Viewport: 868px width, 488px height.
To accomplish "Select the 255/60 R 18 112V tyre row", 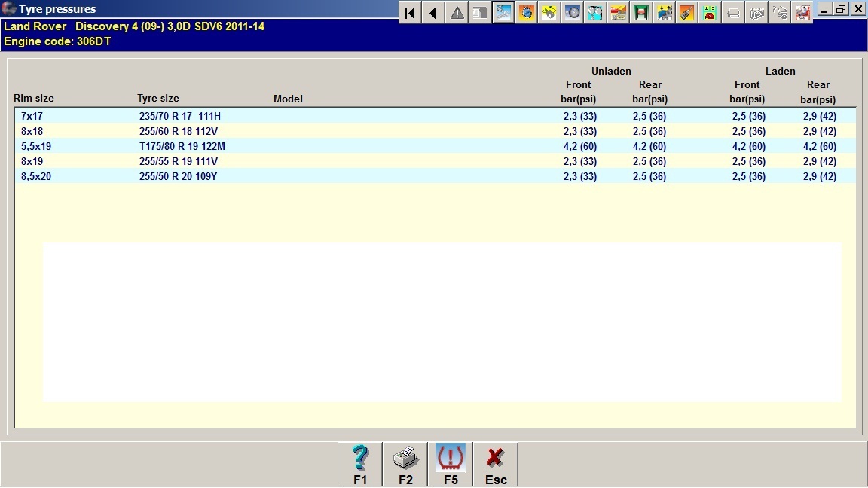I will coord(179,131).
